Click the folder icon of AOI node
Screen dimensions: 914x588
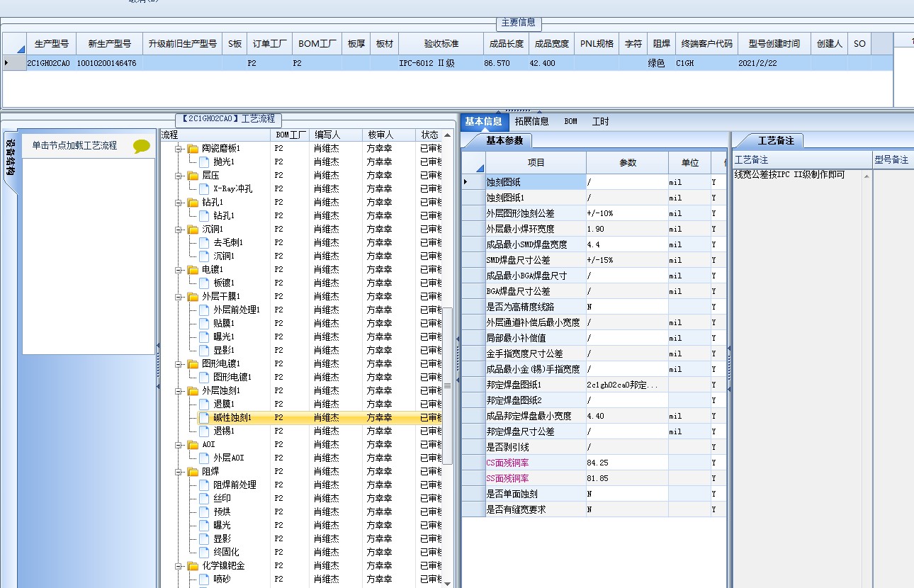[x=193, y=445]
